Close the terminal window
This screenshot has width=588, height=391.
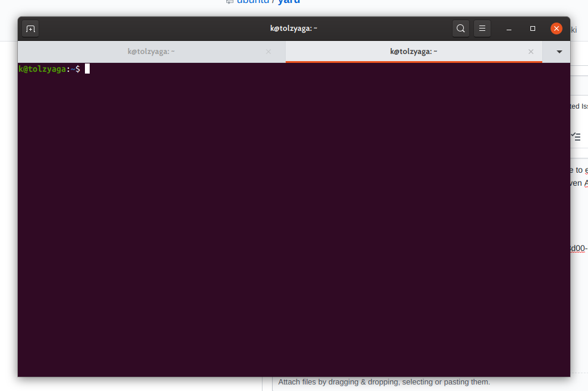pos(556,28)
